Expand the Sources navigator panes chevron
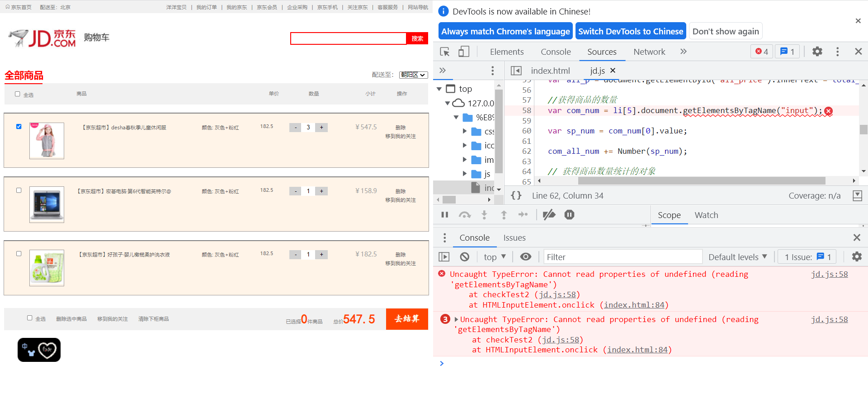The height and width of the screenshot is (408, 868). (x=443, y=71)
